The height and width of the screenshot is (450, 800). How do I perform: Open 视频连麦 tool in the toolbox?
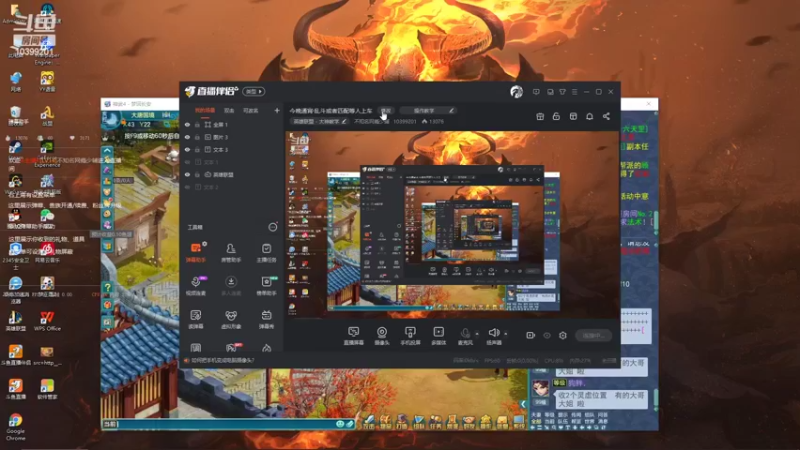click(x=196, y=286)
